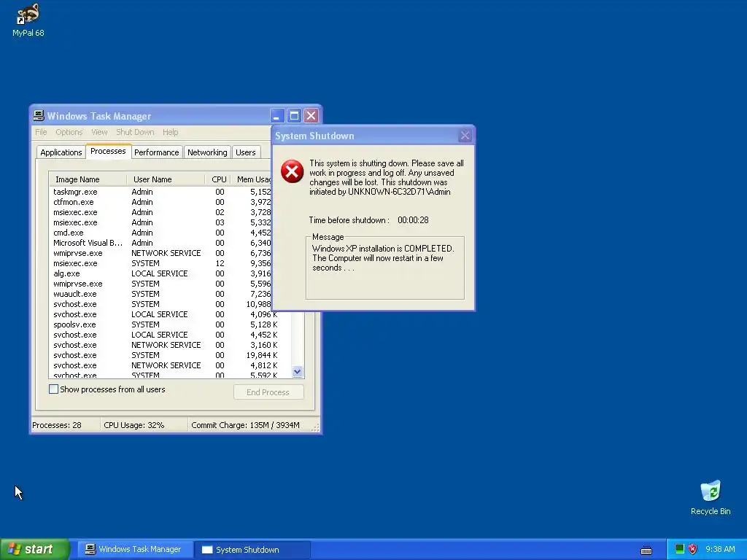Open the Start menu

coord(35,550)
